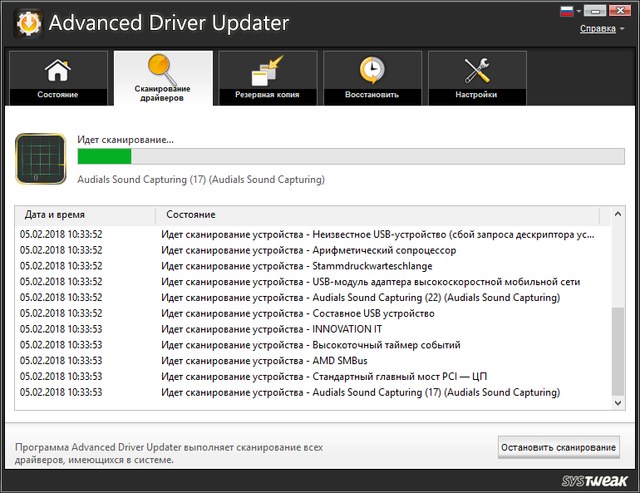Minimize the Advanced Driver Updater window

pos(595,11)
